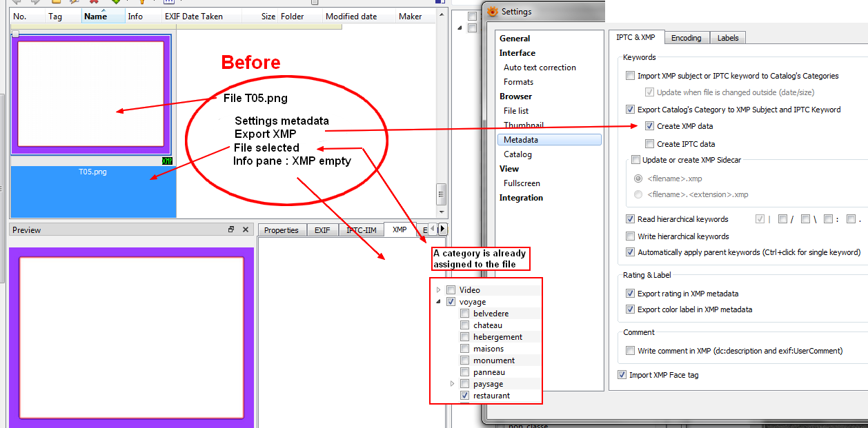This screenshot has height=428, width=868.
Task: Click the Settings dialog title icon
Action: [492, 11]
